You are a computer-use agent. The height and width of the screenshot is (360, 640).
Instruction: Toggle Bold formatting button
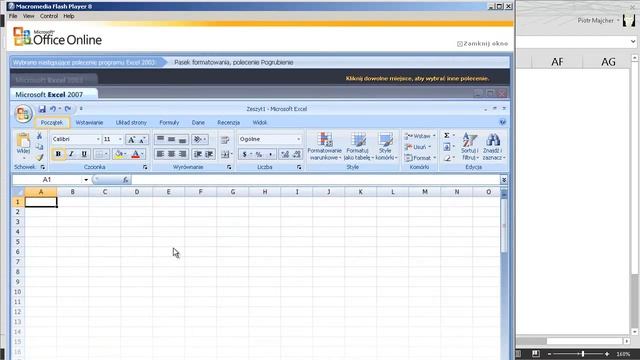click(x=58, y=154)
